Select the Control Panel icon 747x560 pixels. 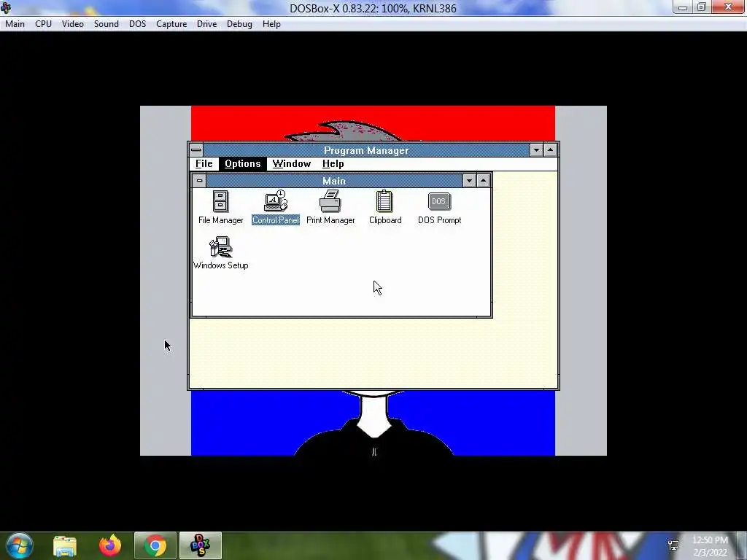click(275, 207)
